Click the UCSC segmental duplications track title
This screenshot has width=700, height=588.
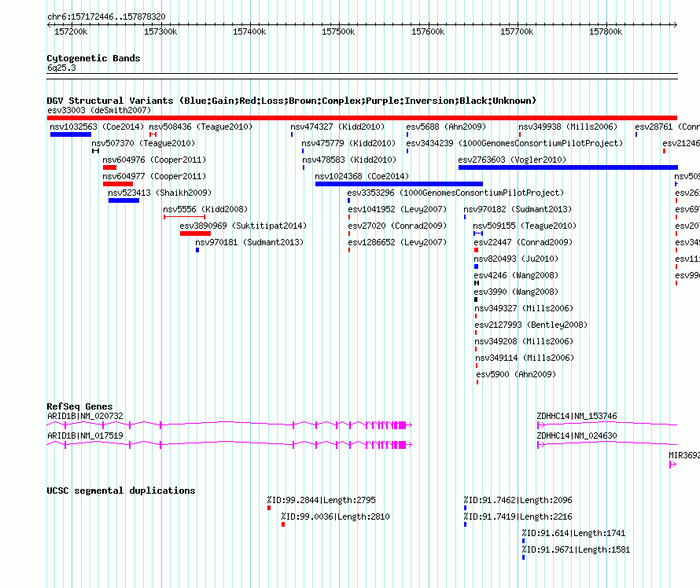pos(121,491)
